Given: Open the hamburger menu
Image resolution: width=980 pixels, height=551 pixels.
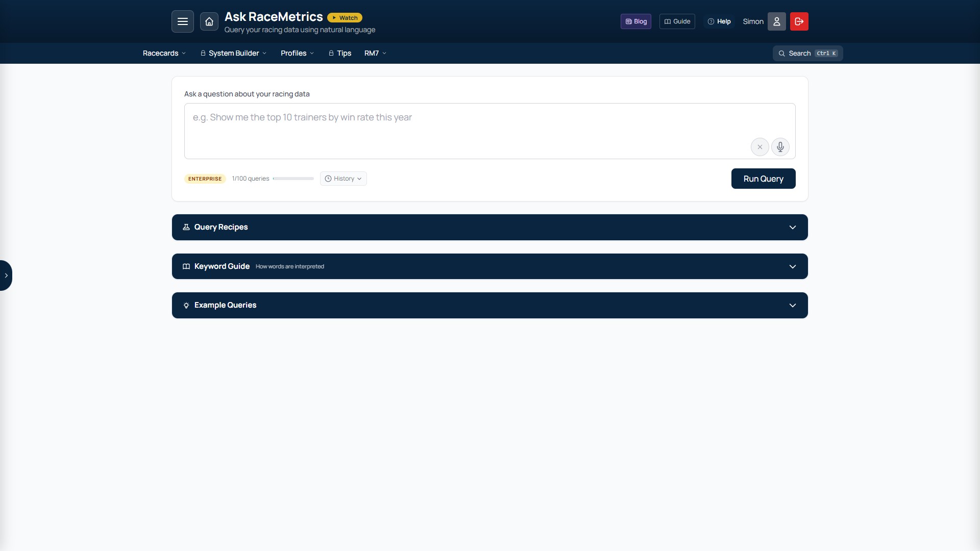Looking at the screenshot, I should 183,21.
